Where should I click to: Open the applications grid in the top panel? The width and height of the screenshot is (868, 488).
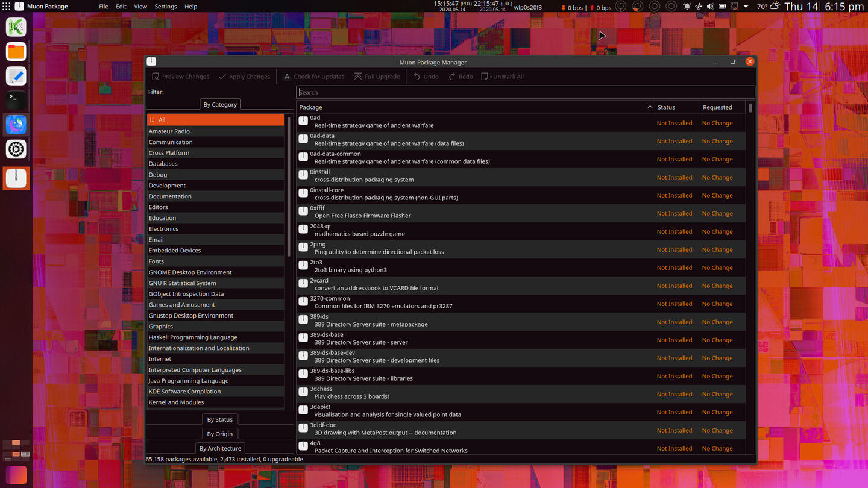click(6, 7)
